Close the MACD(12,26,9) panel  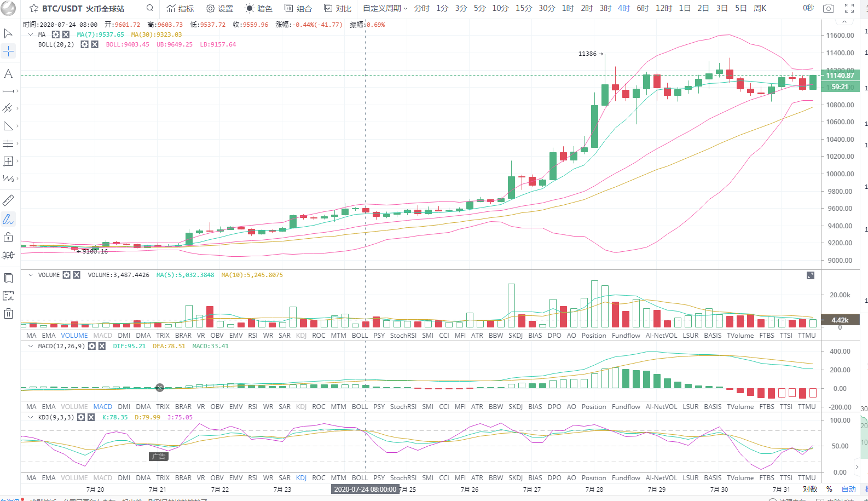click(x=102, y=346)
